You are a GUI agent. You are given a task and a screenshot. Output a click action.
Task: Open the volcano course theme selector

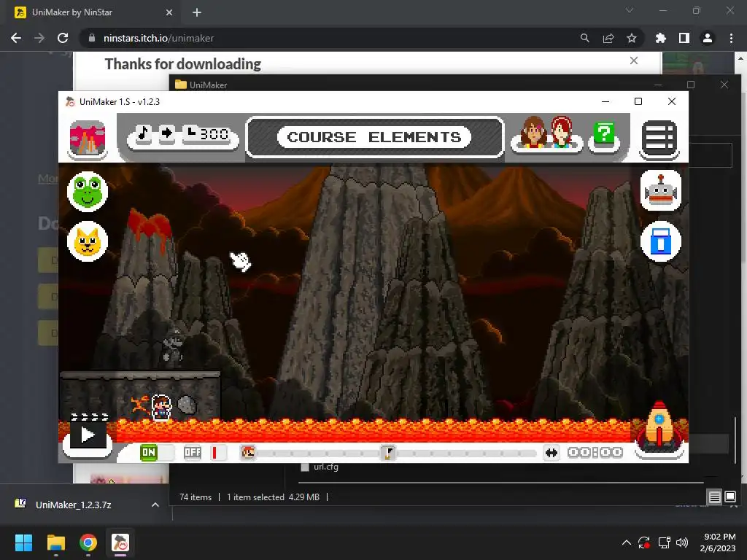[88, 138]
